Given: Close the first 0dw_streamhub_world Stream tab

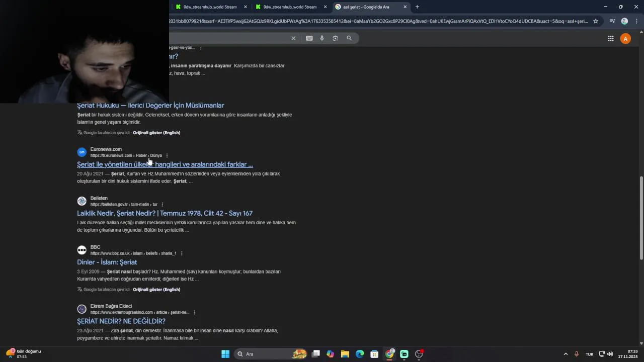Looking at the screenshot, I should (246, 7).
